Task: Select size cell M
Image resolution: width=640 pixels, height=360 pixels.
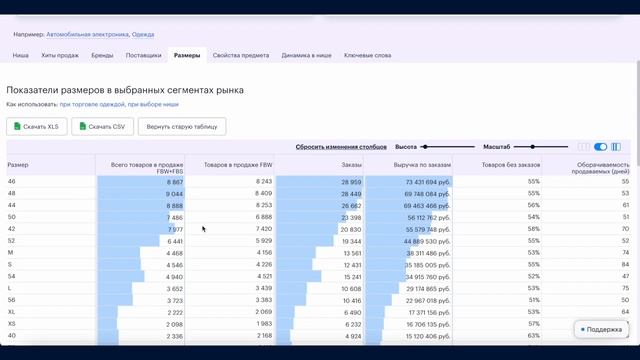Action: pyautogui.click(x=11, y=252)
